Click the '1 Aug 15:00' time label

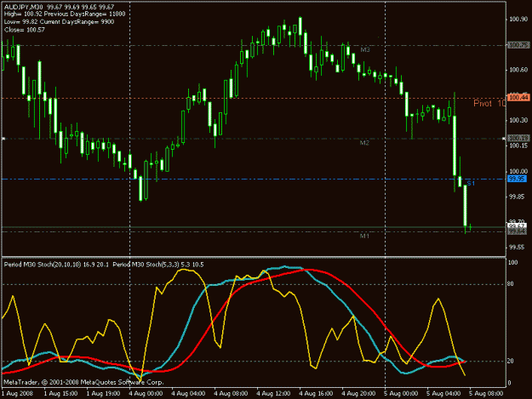click(x=60, y=394)
